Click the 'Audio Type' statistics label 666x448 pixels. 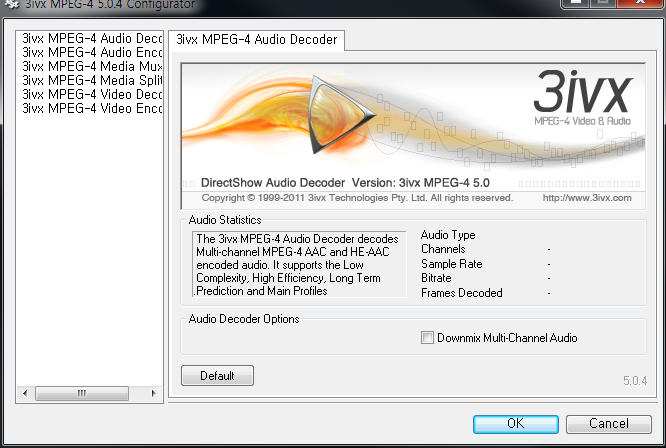[x=448, y=235]
